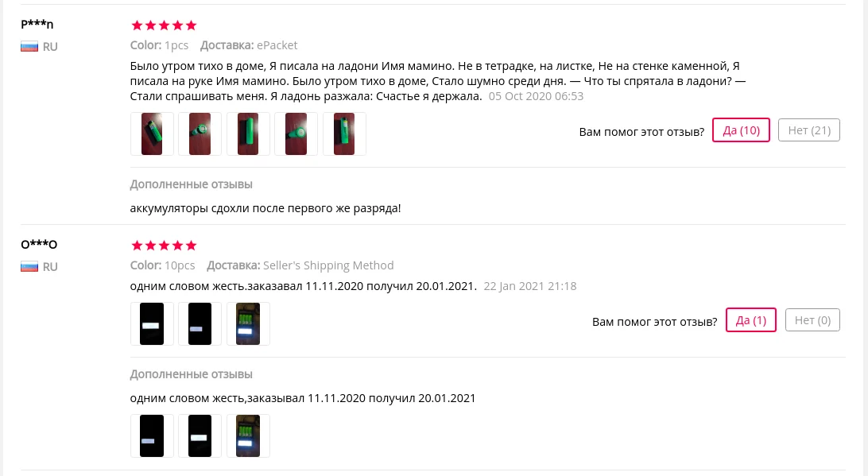Click five-star rating of O***O review
868x476 pixels.
[x=164, y=246]
